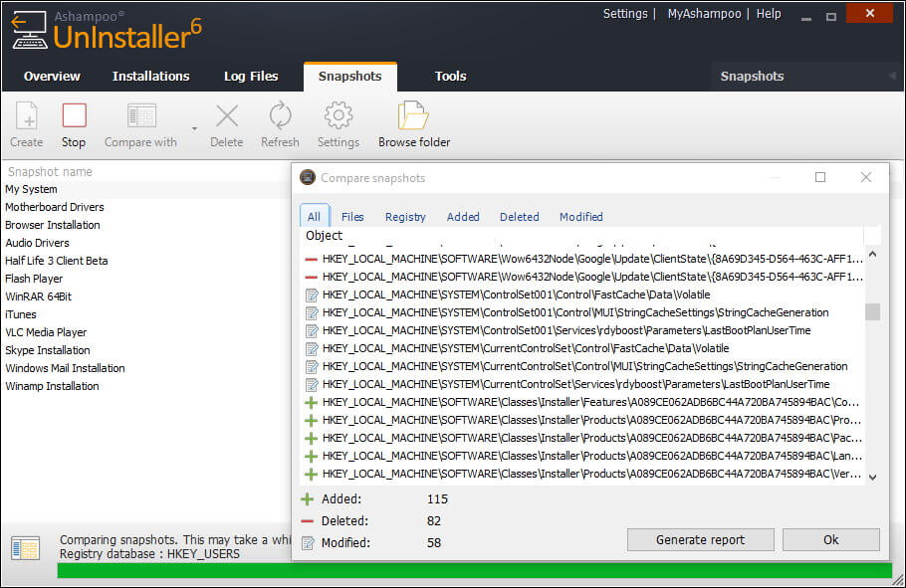Click the Create snapshot icon
Screen dimensions: 906x588
coord(27,116)
